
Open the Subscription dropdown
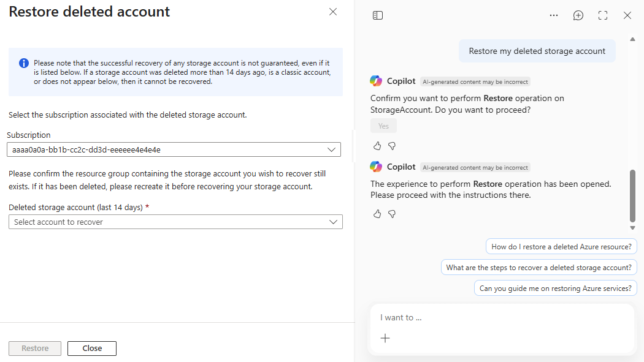point(174,149)
